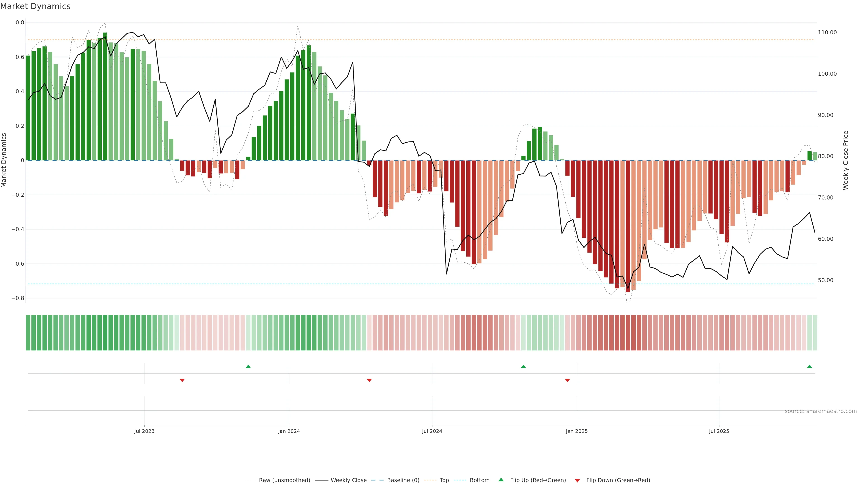Click the rightmost light green heatmap strip cell
The height and width of the screenshot is (488, 868).
[x=815, y=332]
